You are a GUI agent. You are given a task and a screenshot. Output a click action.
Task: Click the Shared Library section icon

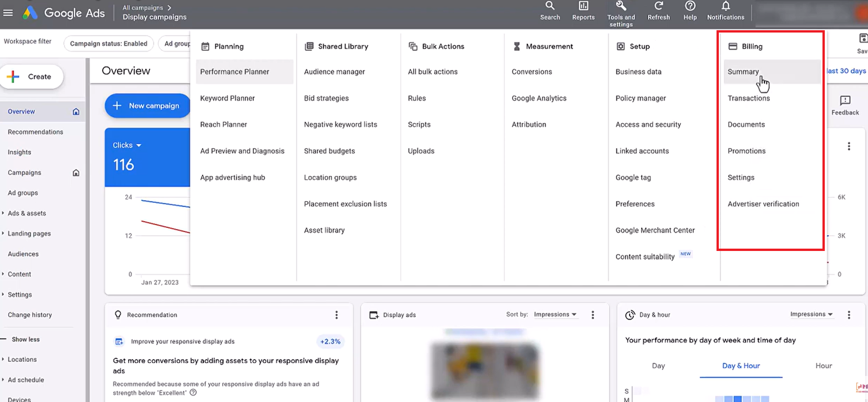click(x=309, y=46)
